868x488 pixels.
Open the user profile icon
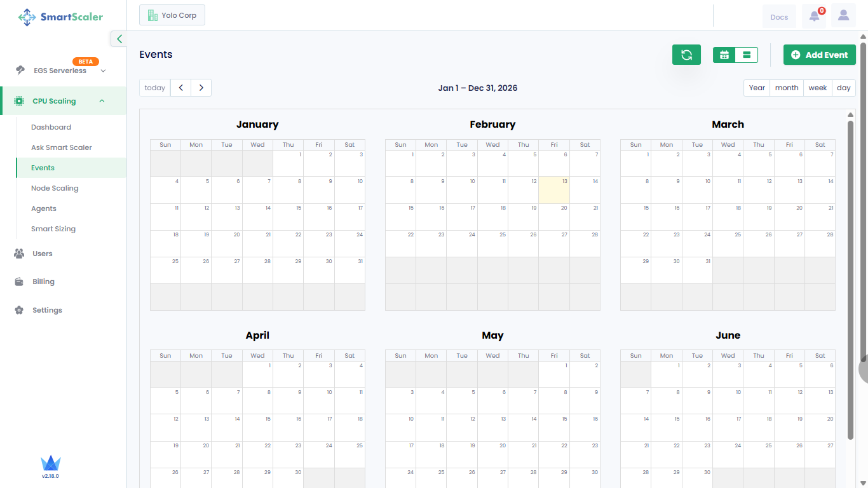point(843,15)
